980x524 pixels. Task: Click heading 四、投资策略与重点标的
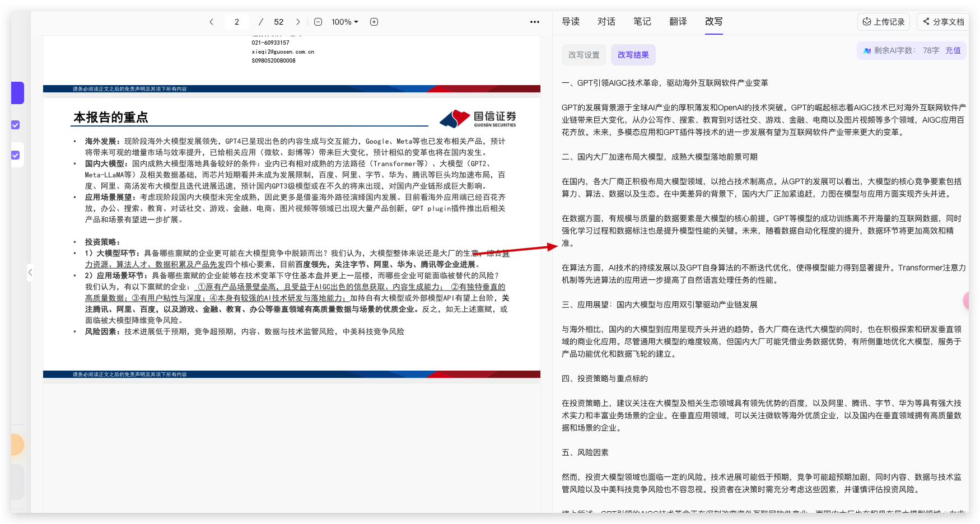(605, 378)
